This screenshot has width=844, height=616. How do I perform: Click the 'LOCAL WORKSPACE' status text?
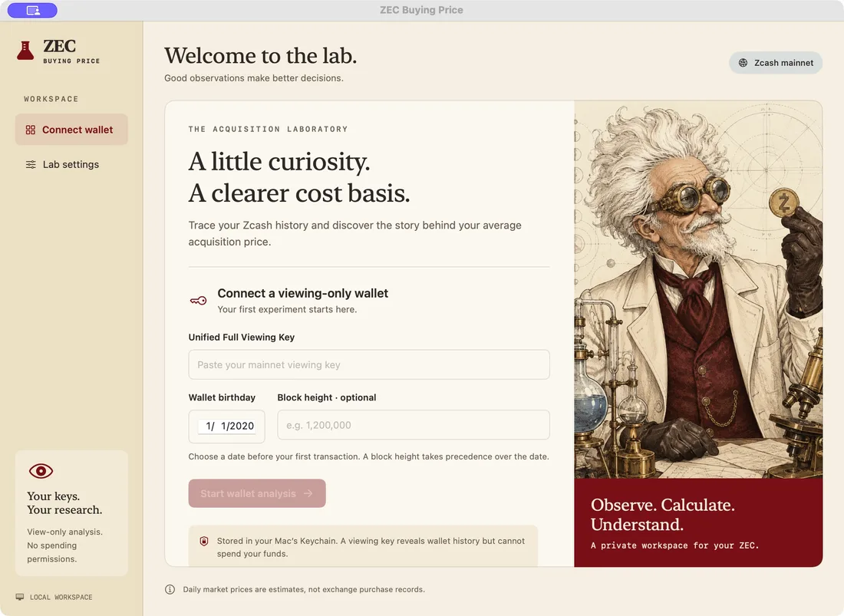(61, 597)
